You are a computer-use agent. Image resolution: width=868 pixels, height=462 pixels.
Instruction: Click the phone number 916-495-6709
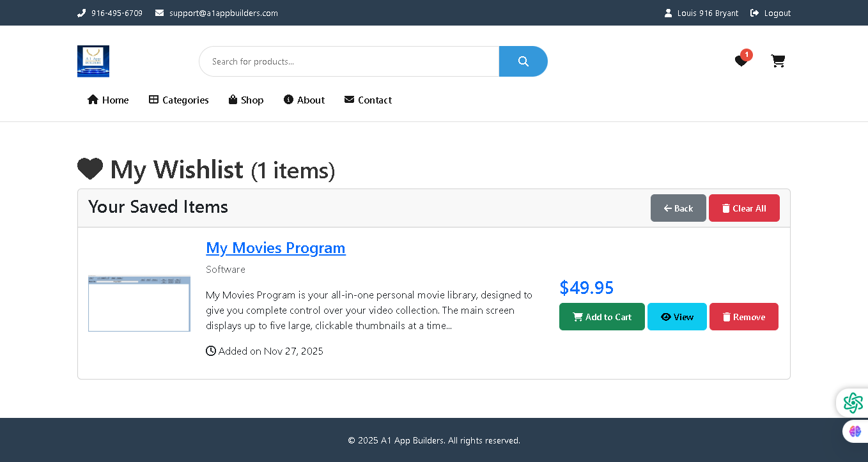tap(116, 13)
